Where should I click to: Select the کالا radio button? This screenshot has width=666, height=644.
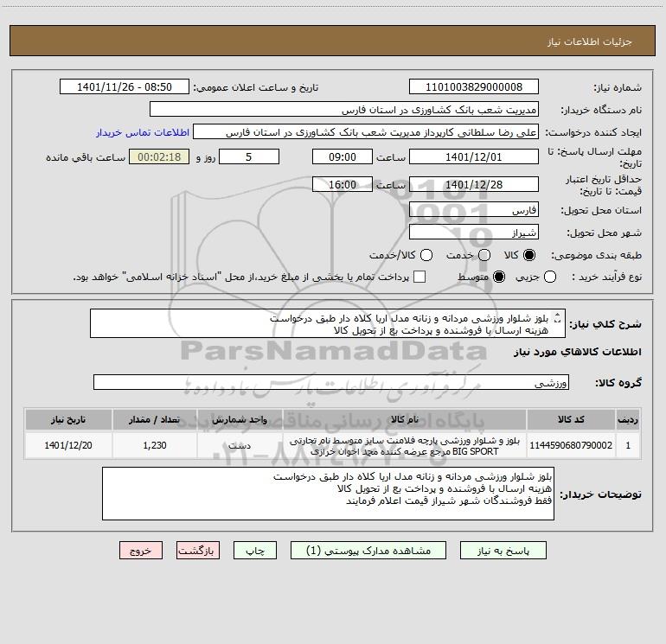click(x=529, y=255)
